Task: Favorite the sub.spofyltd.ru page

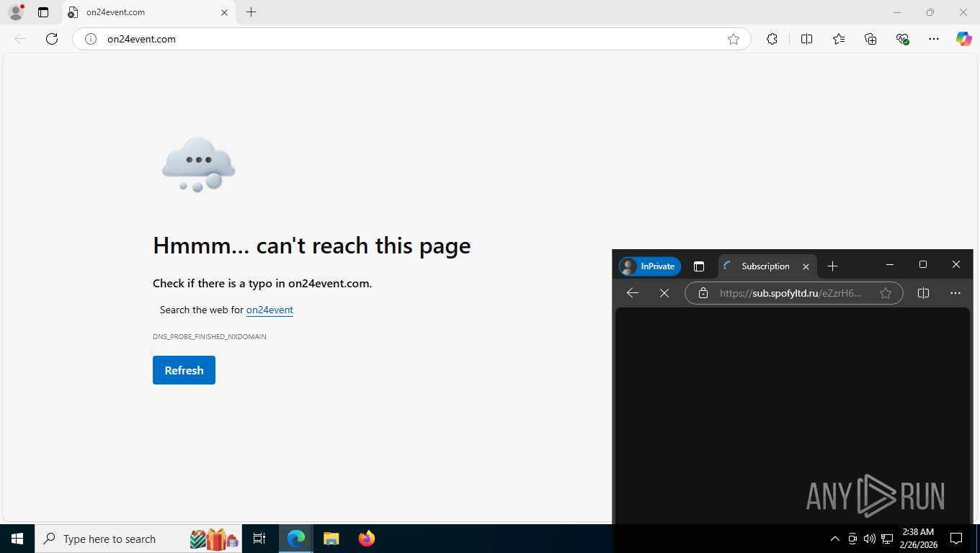Action: [886, 293]
